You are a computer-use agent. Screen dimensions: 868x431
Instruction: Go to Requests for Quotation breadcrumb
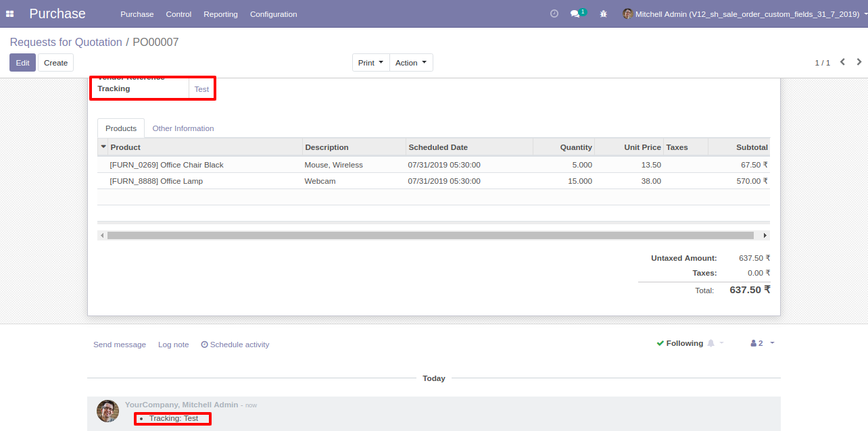66,42
